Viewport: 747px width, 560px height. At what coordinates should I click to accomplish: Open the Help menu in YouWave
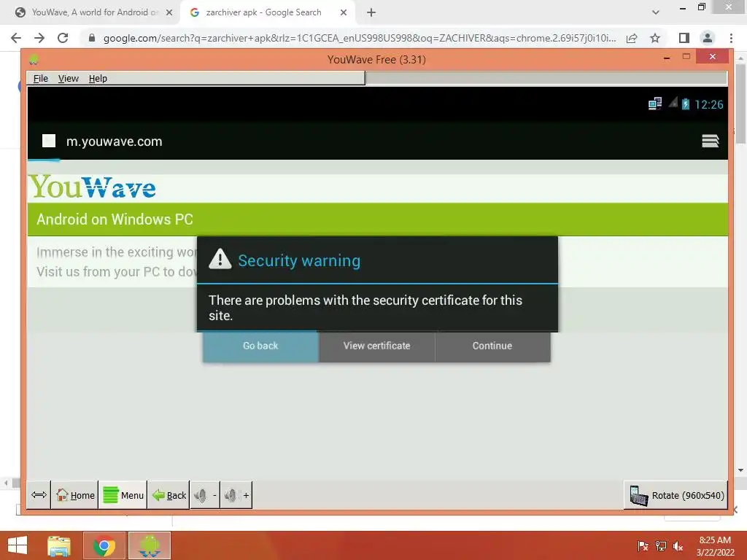coord(98,79)
